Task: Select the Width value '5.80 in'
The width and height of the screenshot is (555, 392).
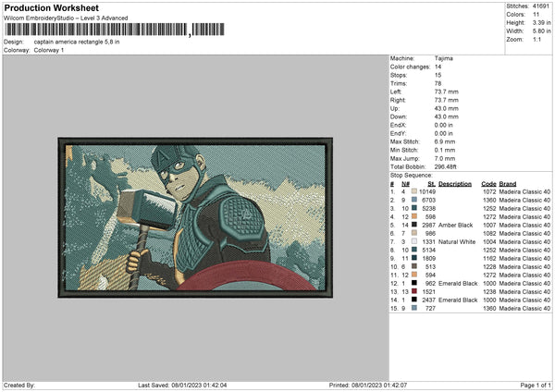Action: tap(541, 31)
